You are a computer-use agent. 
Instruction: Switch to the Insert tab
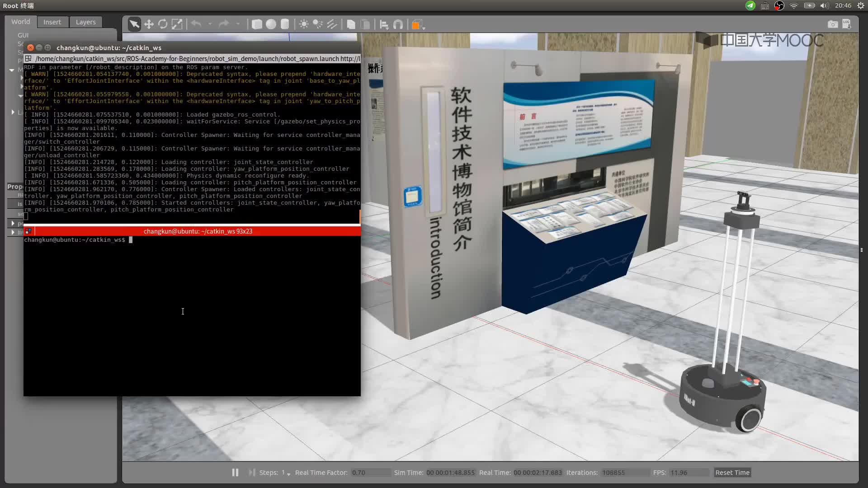tap(52, 21)
